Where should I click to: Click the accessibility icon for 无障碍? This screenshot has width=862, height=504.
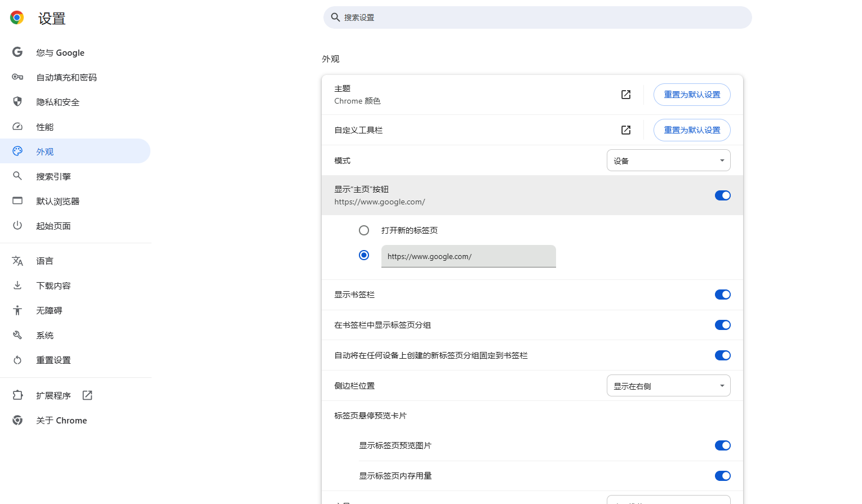click(x=17, y=310)
